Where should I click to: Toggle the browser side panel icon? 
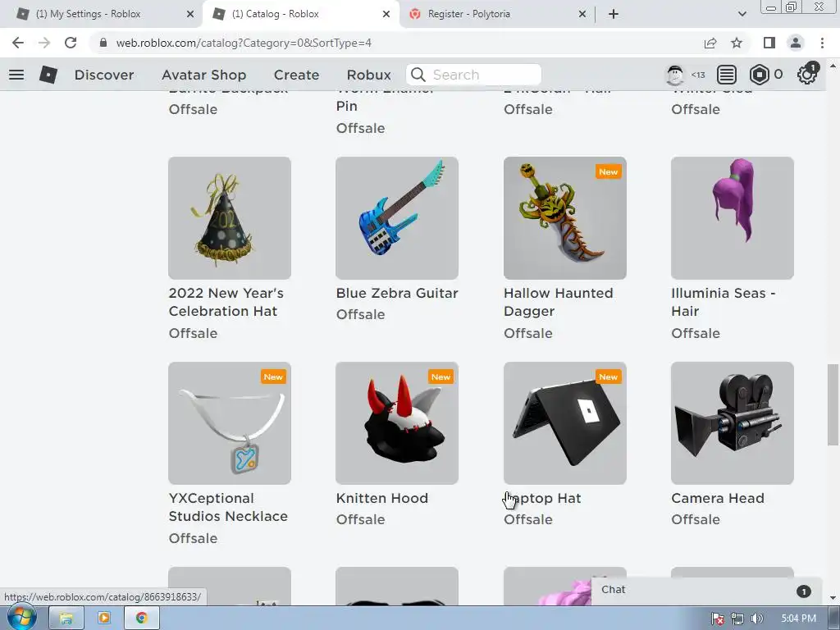point(769,43)
